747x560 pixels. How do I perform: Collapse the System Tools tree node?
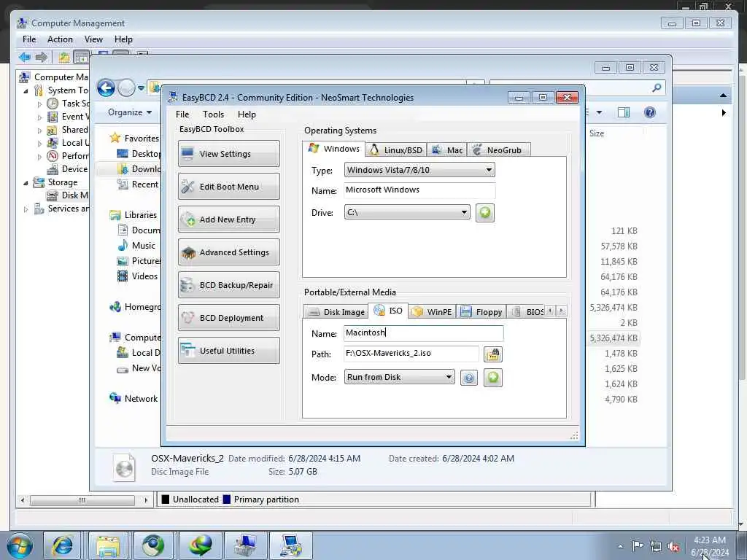coord(26,90)
